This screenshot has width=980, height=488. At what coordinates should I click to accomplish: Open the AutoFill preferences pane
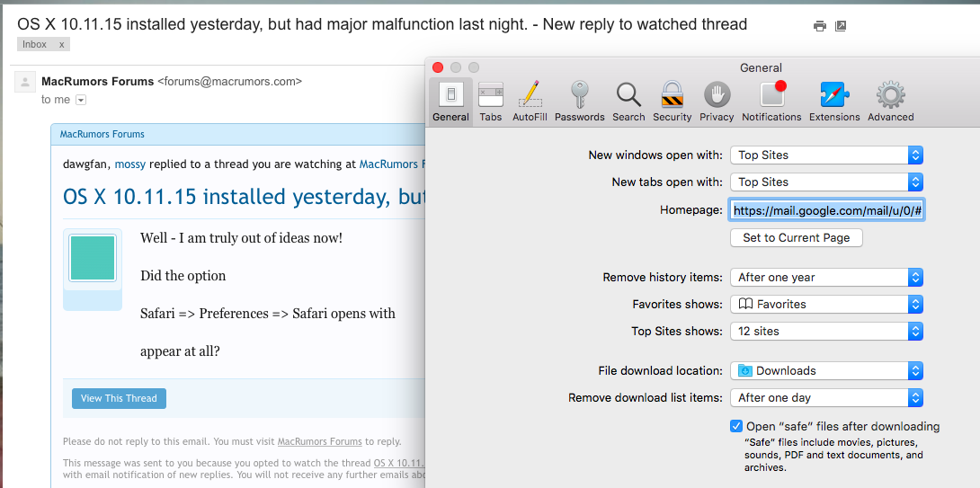(x=530, y=102)
